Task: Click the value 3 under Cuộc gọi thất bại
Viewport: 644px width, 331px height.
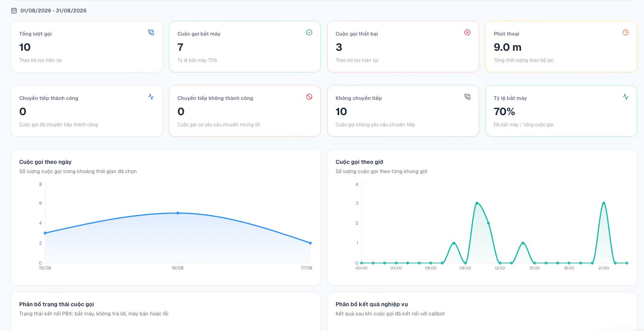Action: click(339, 47)
